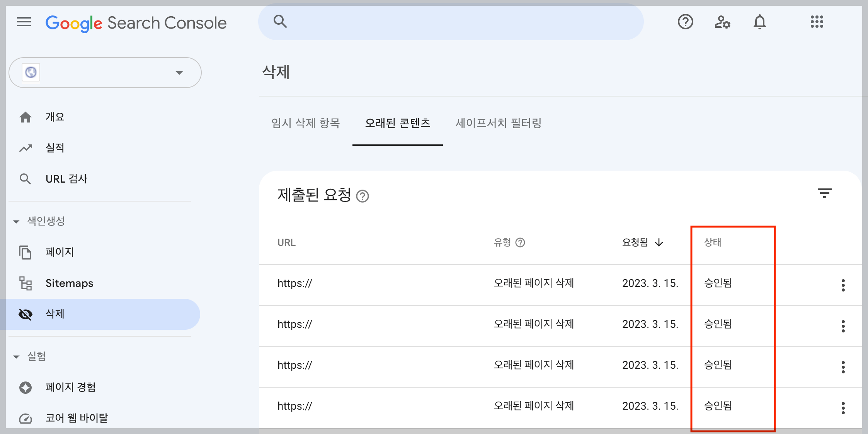Open the hamburger navigation menu
868x434 pixels.
point(24,22)
